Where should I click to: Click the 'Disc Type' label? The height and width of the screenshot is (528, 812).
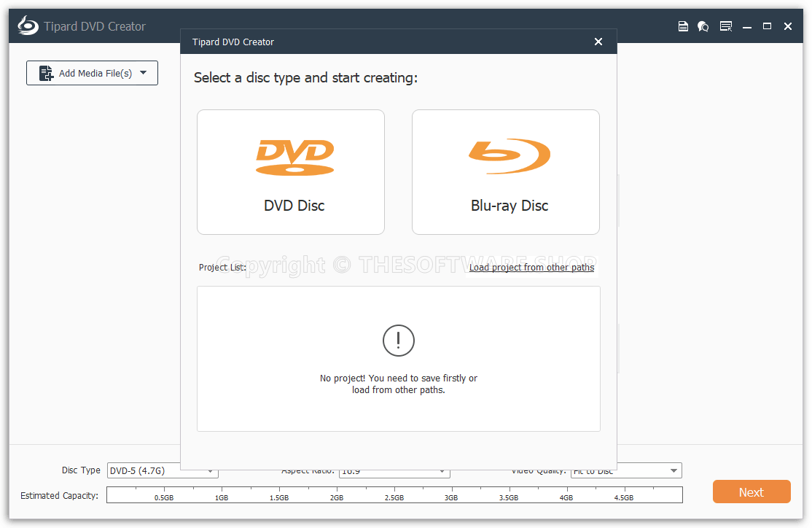[81, 470]
